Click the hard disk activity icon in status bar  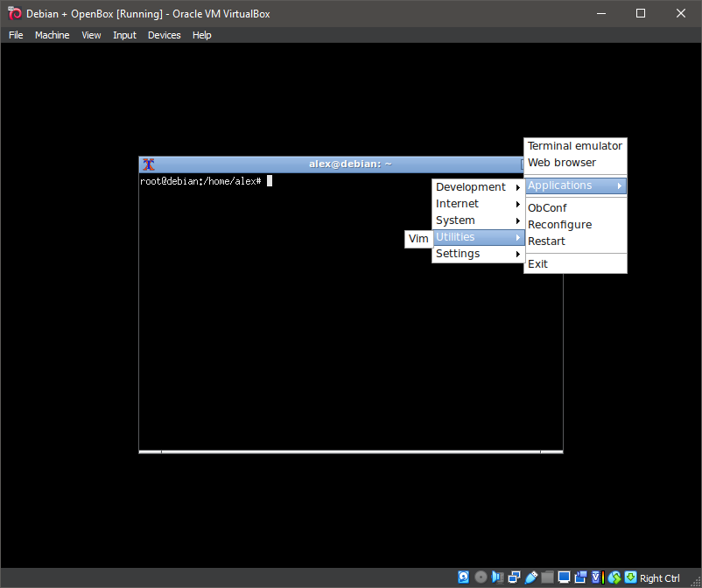coord(464,577)
